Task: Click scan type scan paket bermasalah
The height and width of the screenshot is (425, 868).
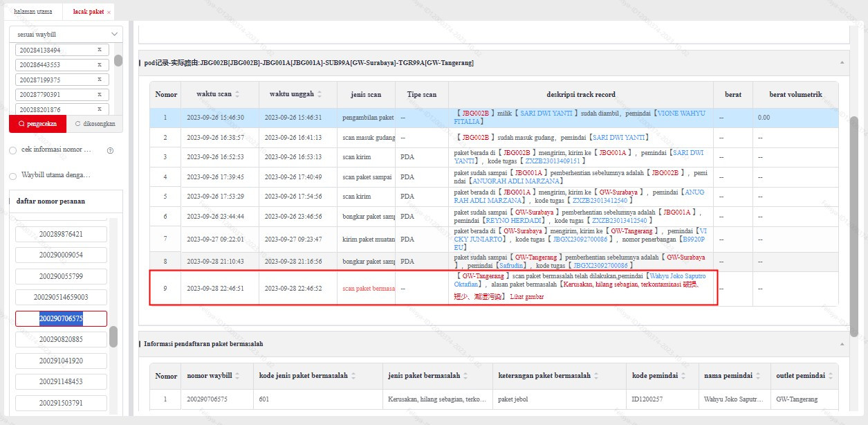Action: click(369, 289)
